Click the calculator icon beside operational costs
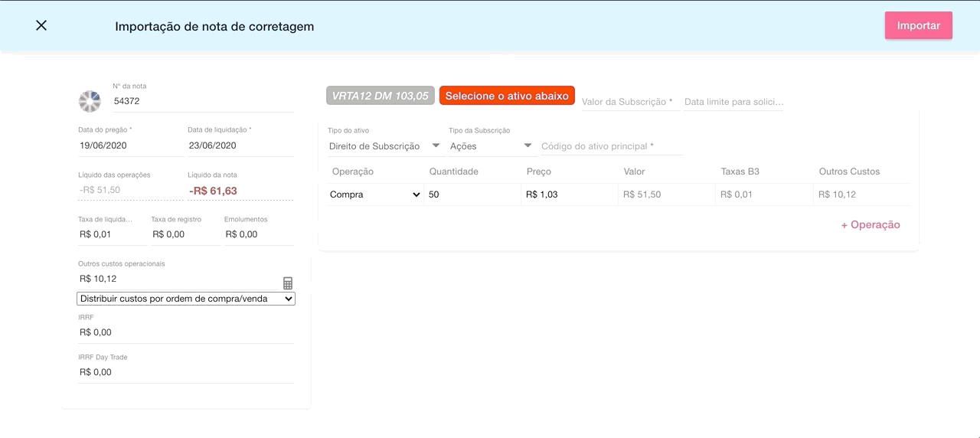Image resolution: width=980 pixels, height=438 pixels. [288, 283]
